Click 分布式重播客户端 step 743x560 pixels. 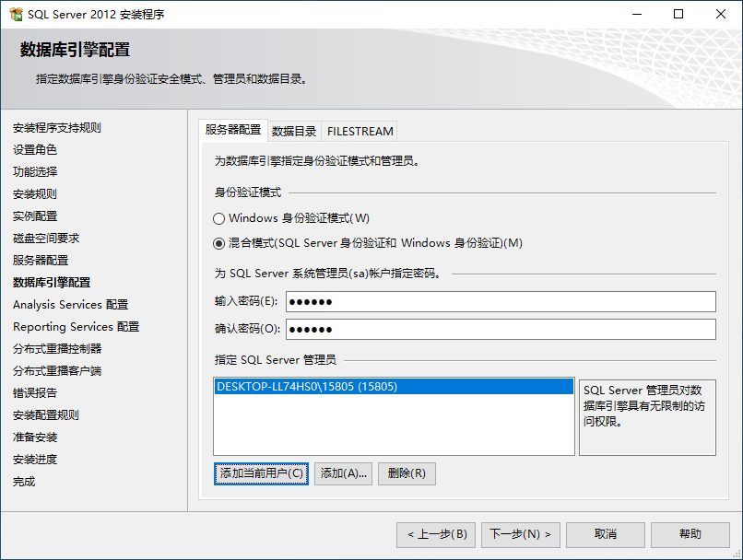57,370
